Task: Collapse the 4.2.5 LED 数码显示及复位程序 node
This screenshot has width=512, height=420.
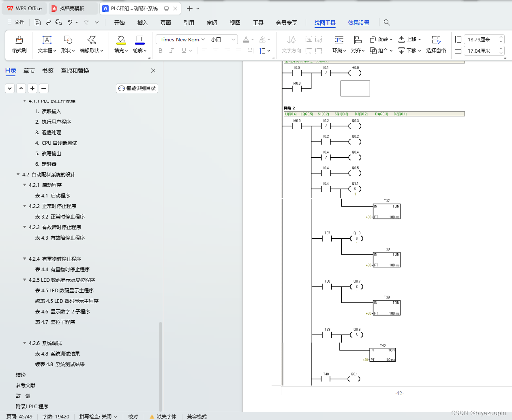Action: pyautogui.click(x=24, y=280)
